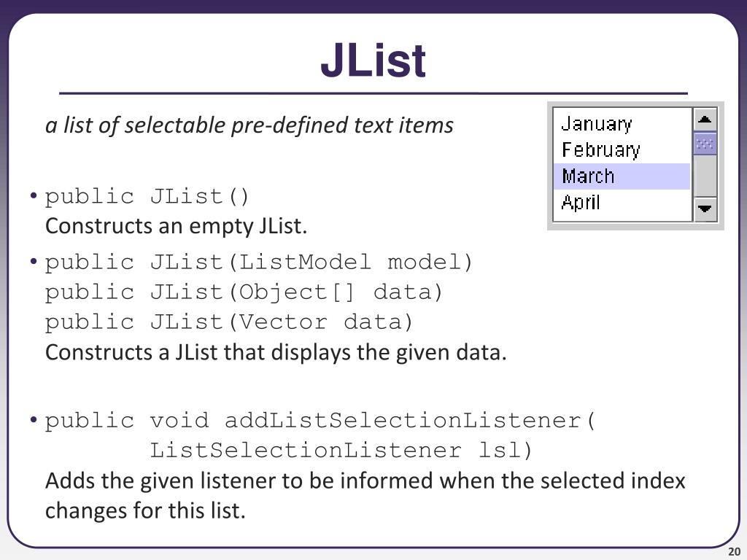Click the italic subtitle about selectable text items
Viewport: 747px width, 560px height.
[x=249, y=125]
